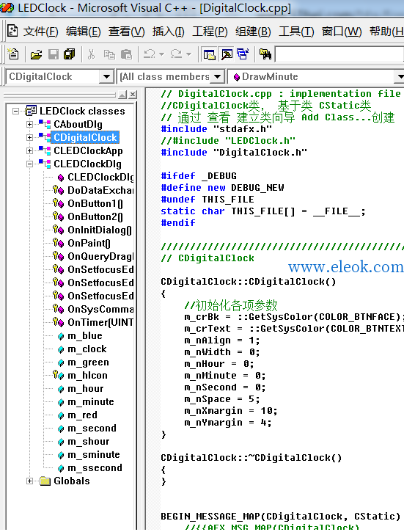Open the 组建(B) menu
Screen dimensions: 404x532
pyautogui.click(x=253, y=32)
